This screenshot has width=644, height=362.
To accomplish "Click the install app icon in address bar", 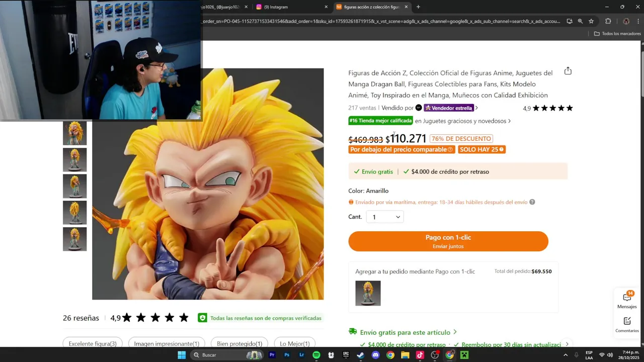I will point(569,21).
